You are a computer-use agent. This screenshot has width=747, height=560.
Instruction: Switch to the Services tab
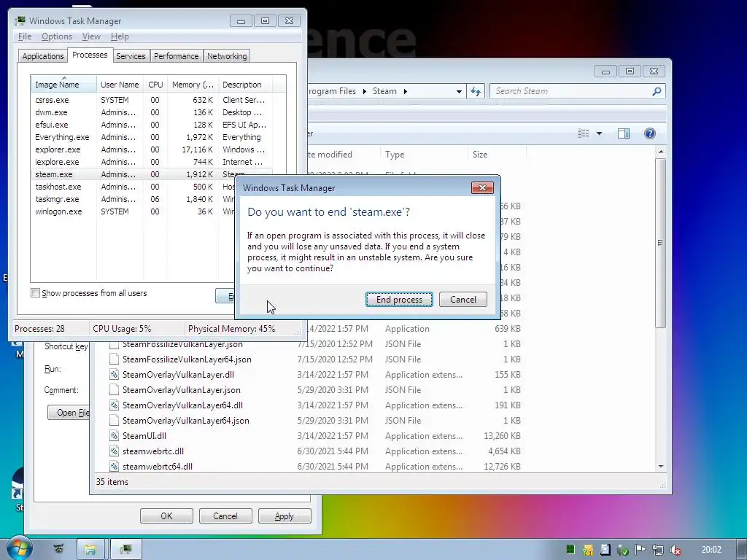pyautogui.click(x=131, y=56)
